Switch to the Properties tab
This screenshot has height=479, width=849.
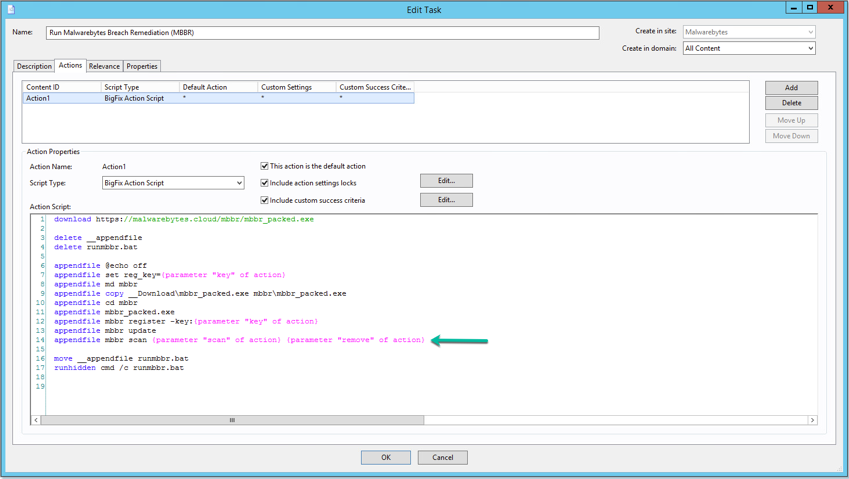pos(142,66)
